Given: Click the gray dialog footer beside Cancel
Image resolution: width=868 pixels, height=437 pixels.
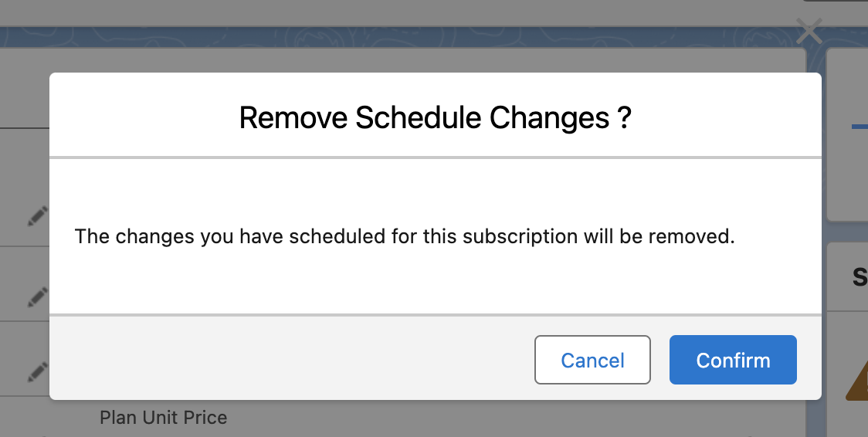Looking at the screenshot, I should click(x=293, y=360).
